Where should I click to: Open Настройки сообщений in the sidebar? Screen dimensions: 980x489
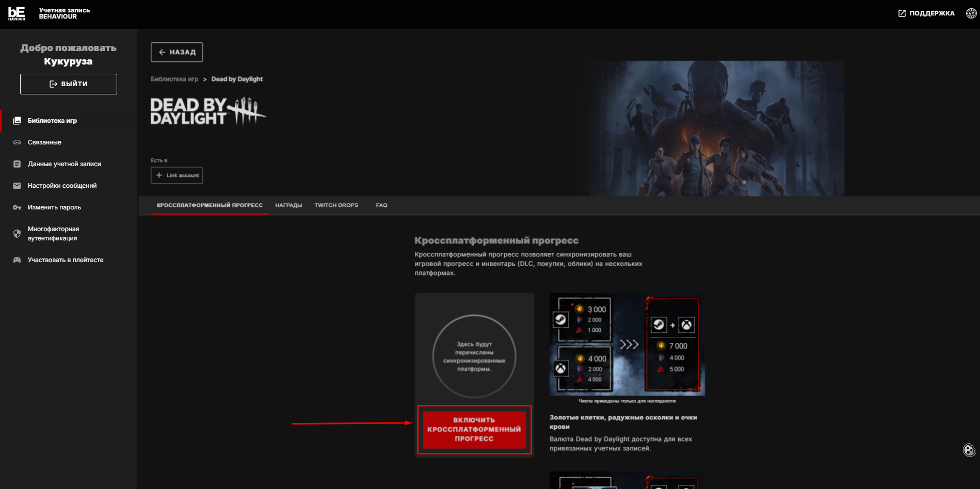point(69,186)
